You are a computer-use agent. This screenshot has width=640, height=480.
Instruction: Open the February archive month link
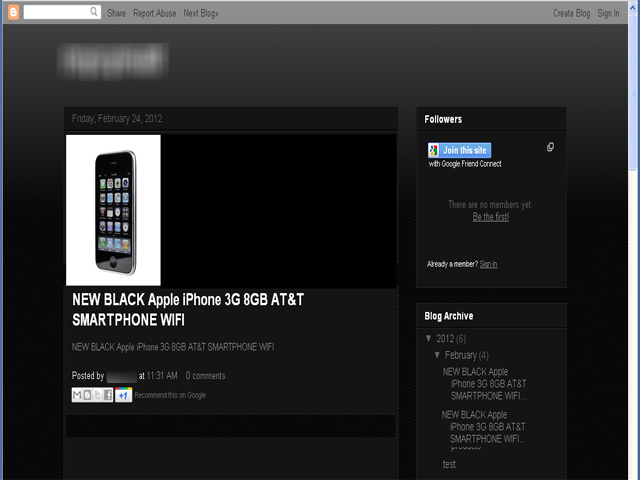[460, 355]
